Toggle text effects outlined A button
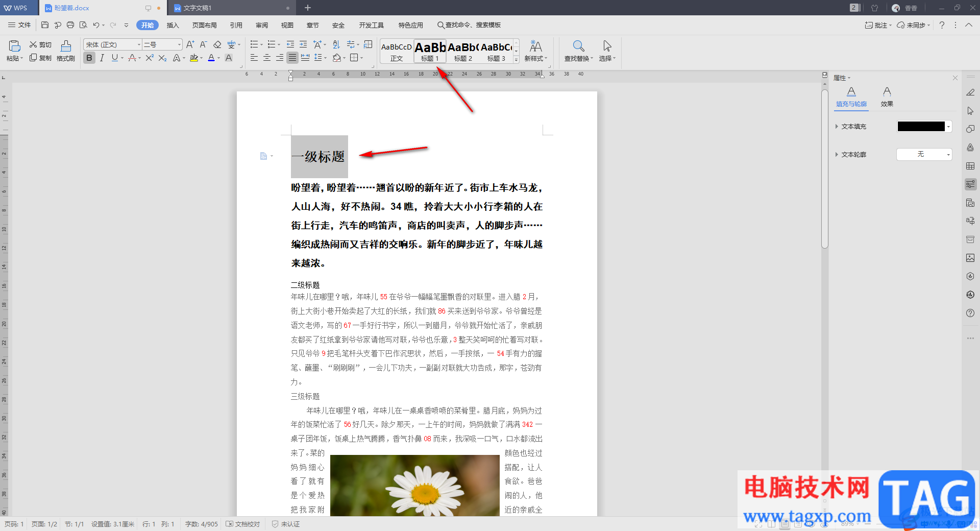The height and width of the screenshot is (531, 980). [176, 58]
